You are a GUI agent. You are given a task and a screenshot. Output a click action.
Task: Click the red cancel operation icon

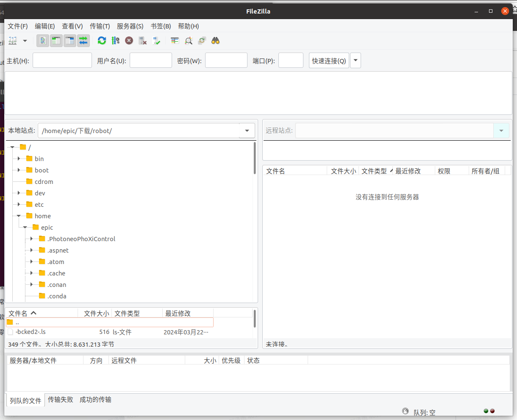(129, 41)
